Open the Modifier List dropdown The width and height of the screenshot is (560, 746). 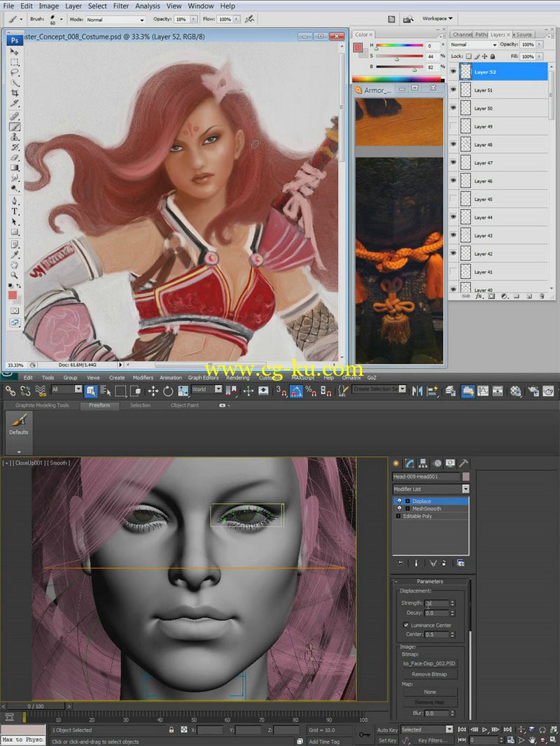[x=431, y=489]
